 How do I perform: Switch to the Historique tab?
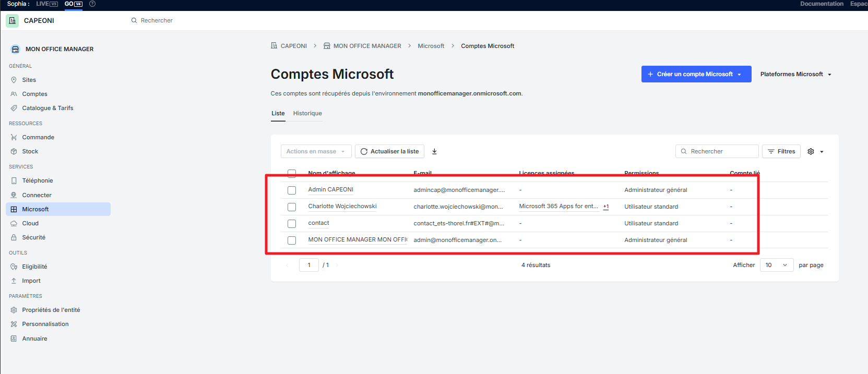[x=307, y=113]
